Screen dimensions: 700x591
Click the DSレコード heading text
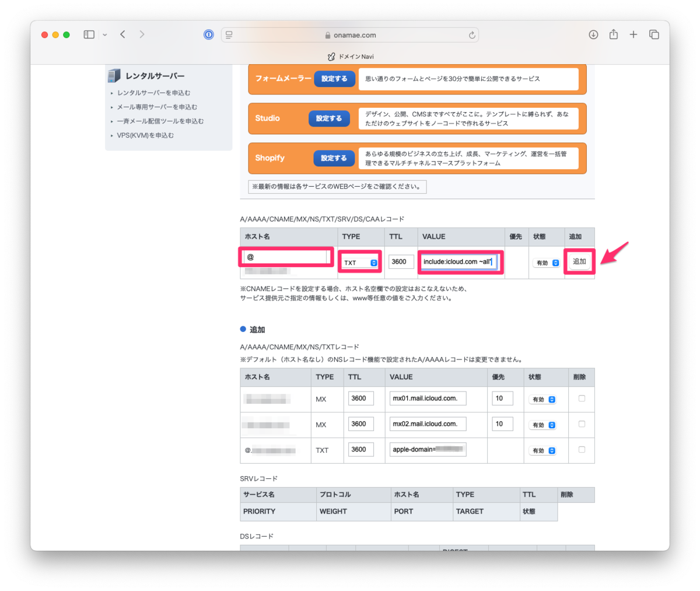tap(257, 536)
